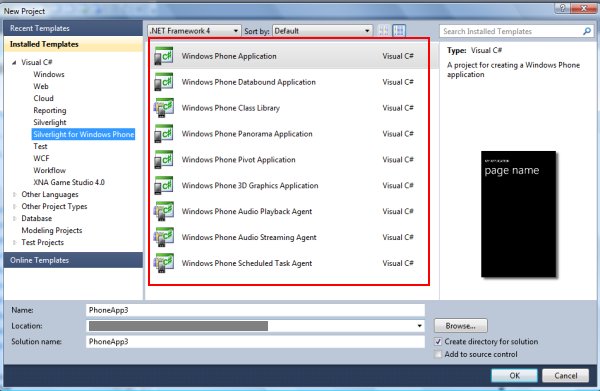Switch to medium icons list view
This screenshot has width=600, height=391.
tap(399, 31)
